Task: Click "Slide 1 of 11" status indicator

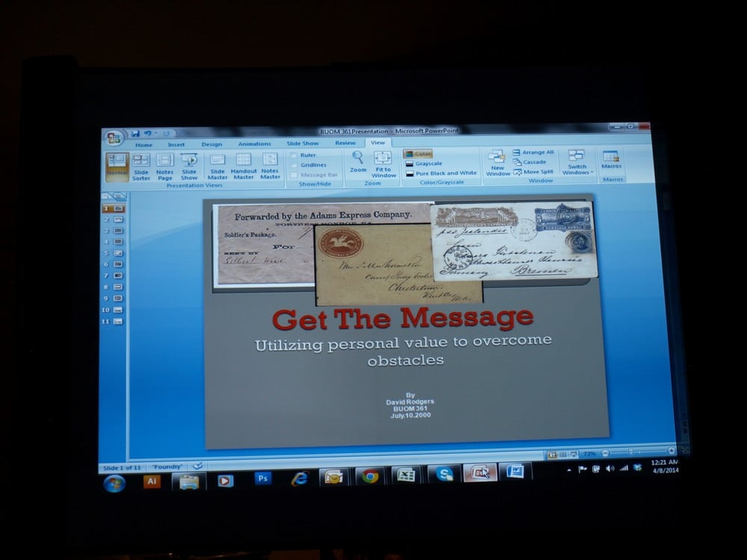Action: pyautogui.click(x=122, y=467)
